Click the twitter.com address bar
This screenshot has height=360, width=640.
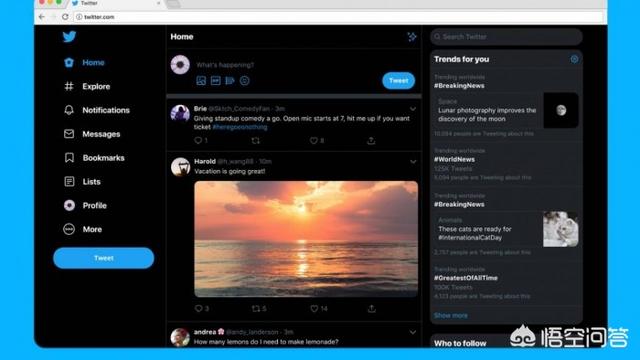click(x=339, y=17)
